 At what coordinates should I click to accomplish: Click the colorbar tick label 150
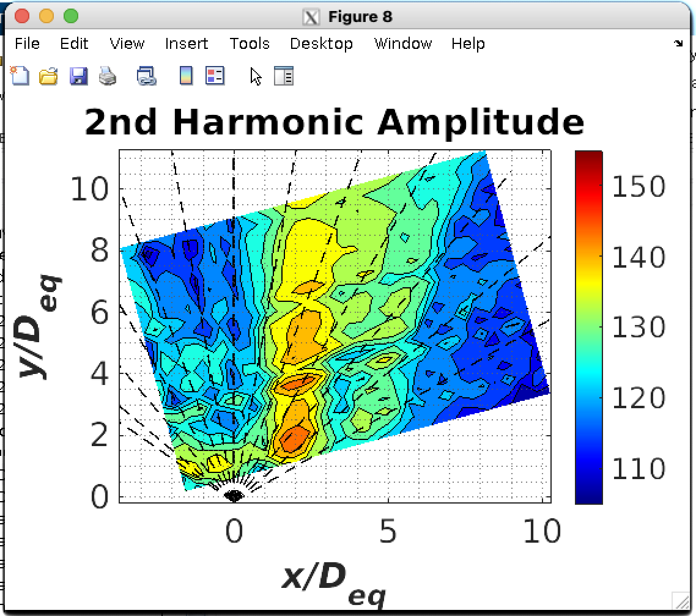[x=639, y=186]
